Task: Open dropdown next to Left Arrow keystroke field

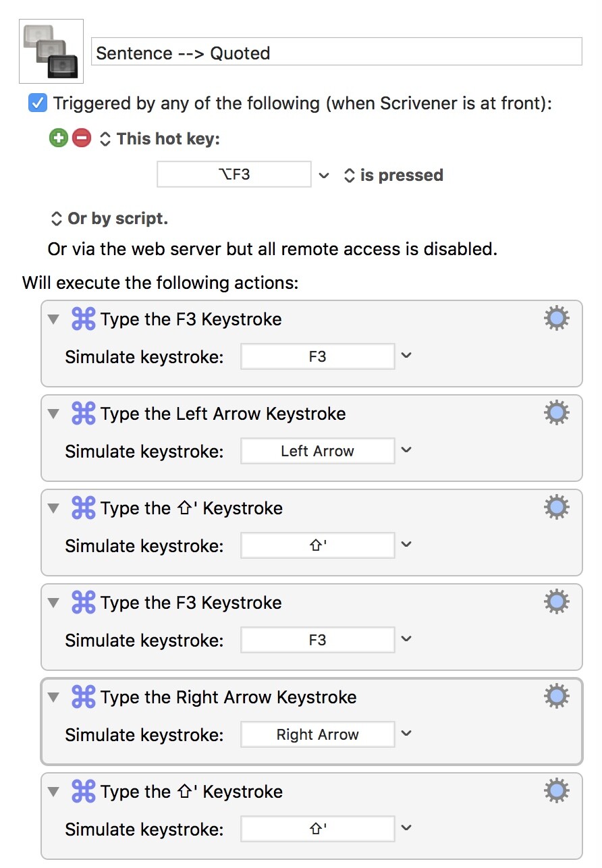Action: click(x=406, y=450)
